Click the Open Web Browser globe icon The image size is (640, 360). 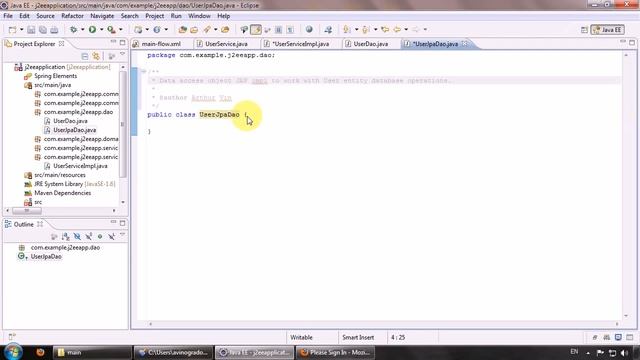point(309,29)
